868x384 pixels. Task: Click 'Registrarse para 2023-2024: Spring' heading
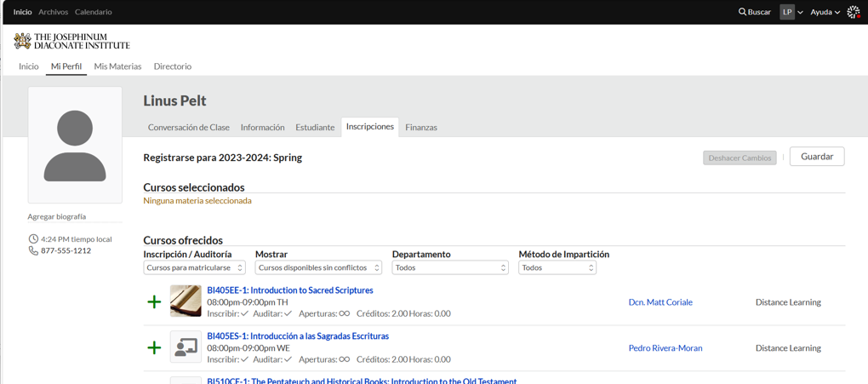(223, 158)
